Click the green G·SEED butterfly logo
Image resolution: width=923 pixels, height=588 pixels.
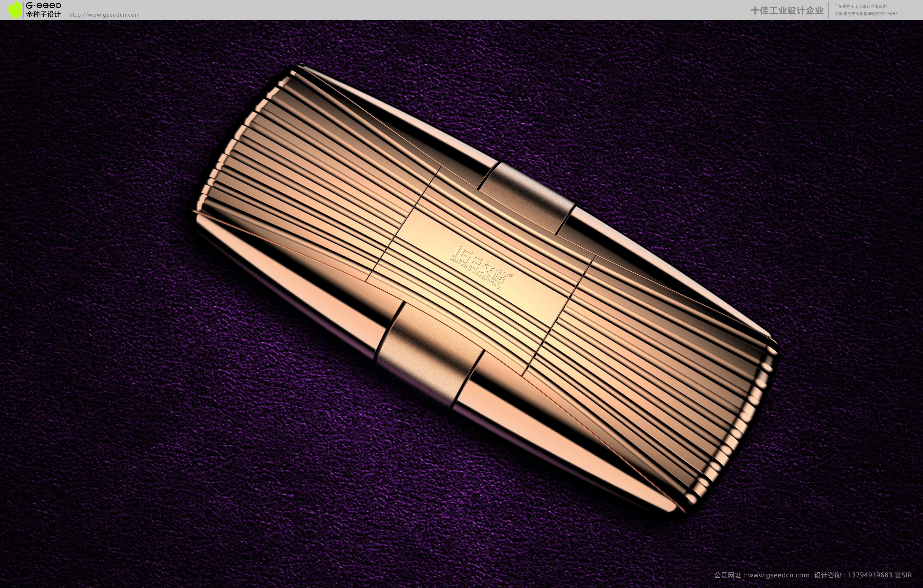click(x=15, y=10)
